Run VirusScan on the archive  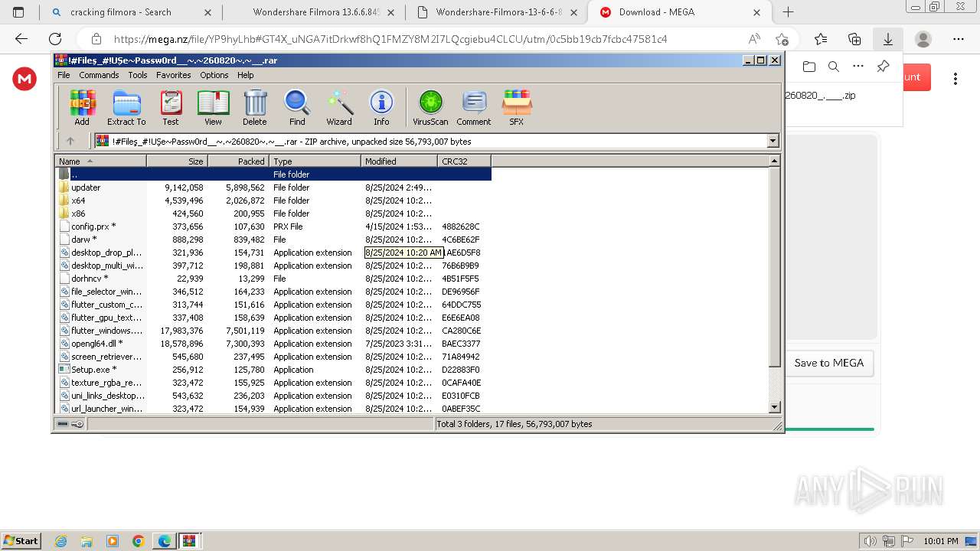point(430,107)
